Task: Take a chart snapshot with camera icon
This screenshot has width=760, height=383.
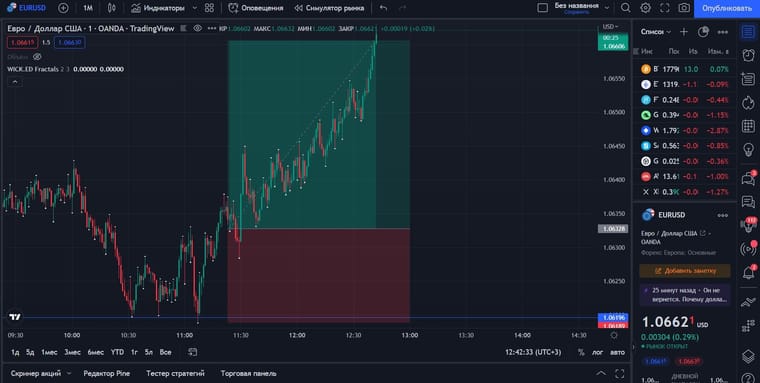Action: click(684, 8)
